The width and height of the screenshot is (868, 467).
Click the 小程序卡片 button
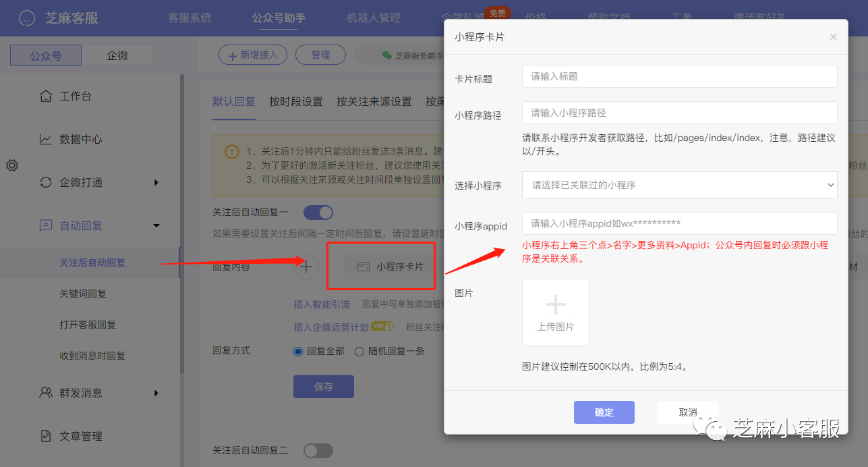(390, 267)
